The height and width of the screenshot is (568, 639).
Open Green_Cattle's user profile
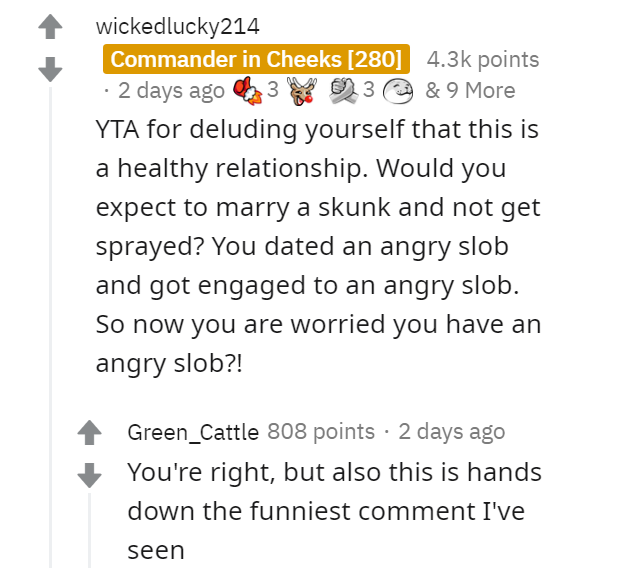(193, 432)
